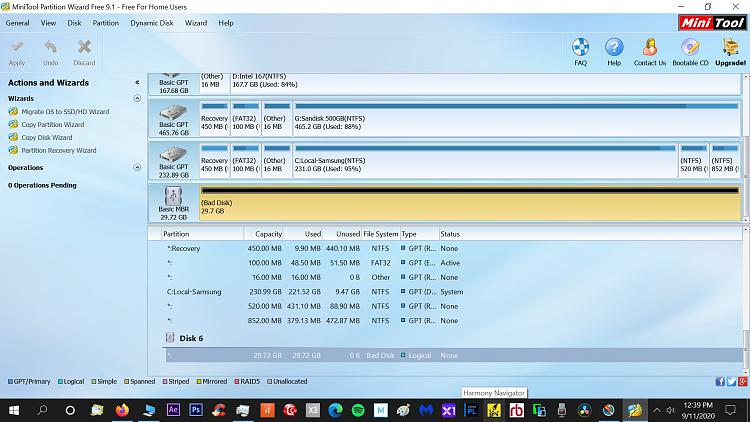The height and width of the screenshot is (422, 750).
Task: Sort by the Unused column header
Action: [342, 234]
